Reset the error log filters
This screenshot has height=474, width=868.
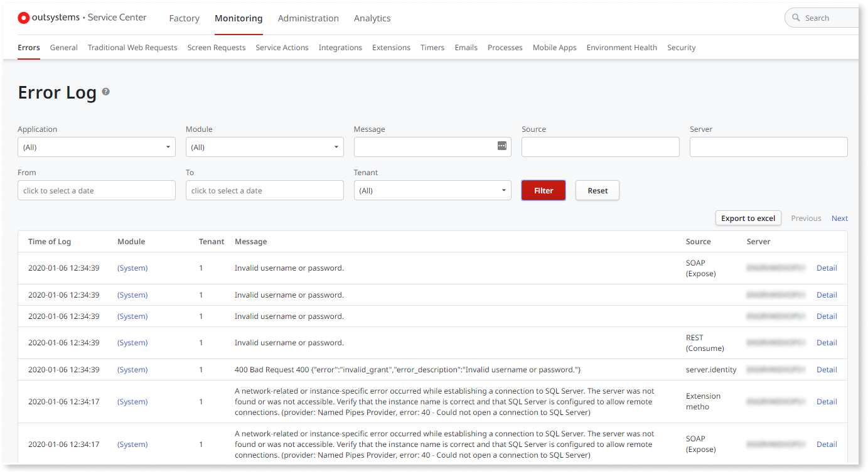597,190
